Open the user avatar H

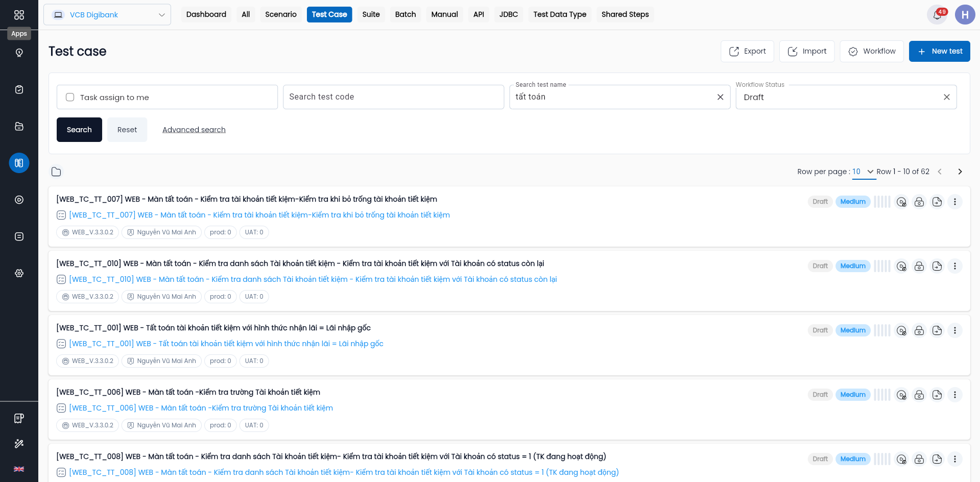click(965, 15)
